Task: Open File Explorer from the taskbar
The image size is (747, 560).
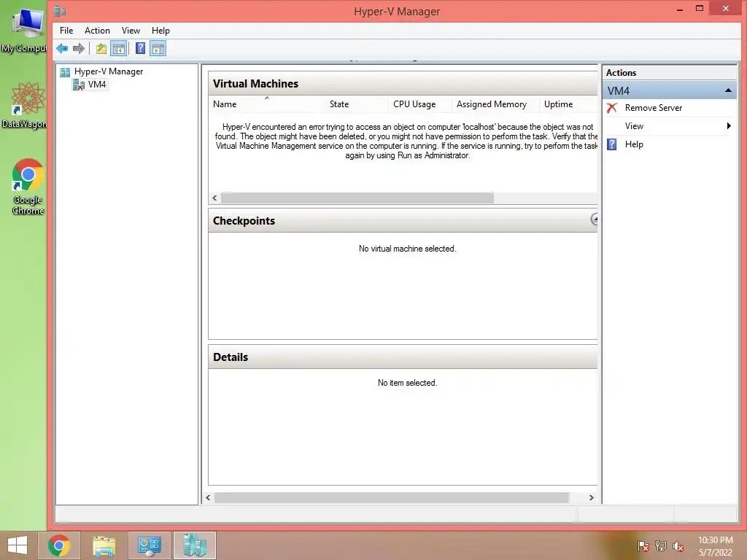Action: (104, 545)
